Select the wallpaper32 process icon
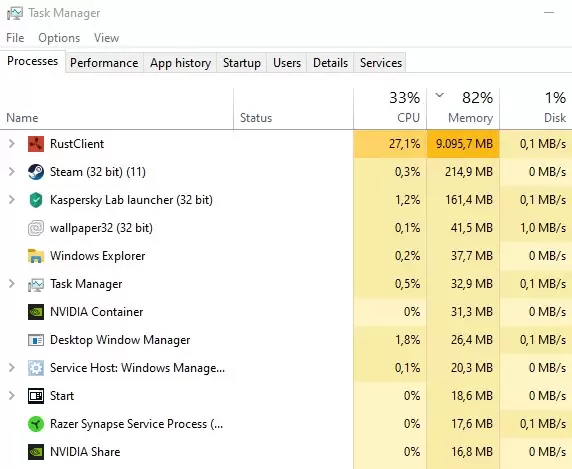Screen dimensions: 572x469 coord(36,228)
